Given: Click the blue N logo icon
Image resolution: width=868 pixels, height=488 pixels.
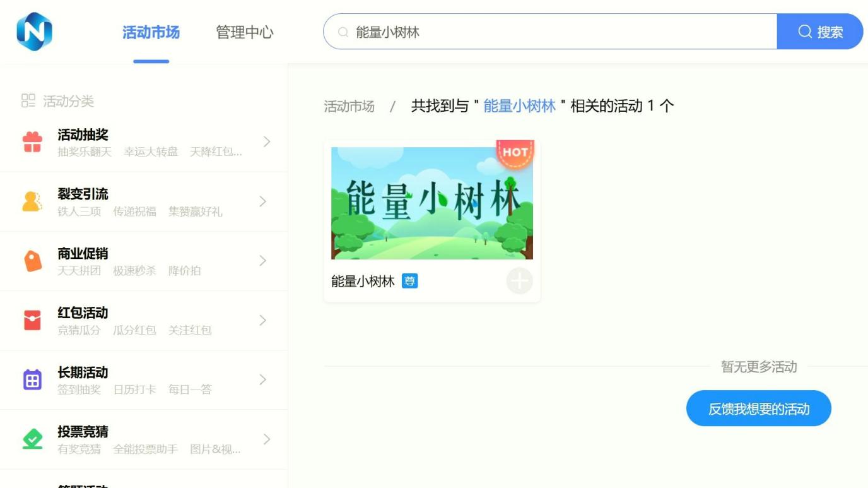Looking at the screenshot, I should point(34,32).
